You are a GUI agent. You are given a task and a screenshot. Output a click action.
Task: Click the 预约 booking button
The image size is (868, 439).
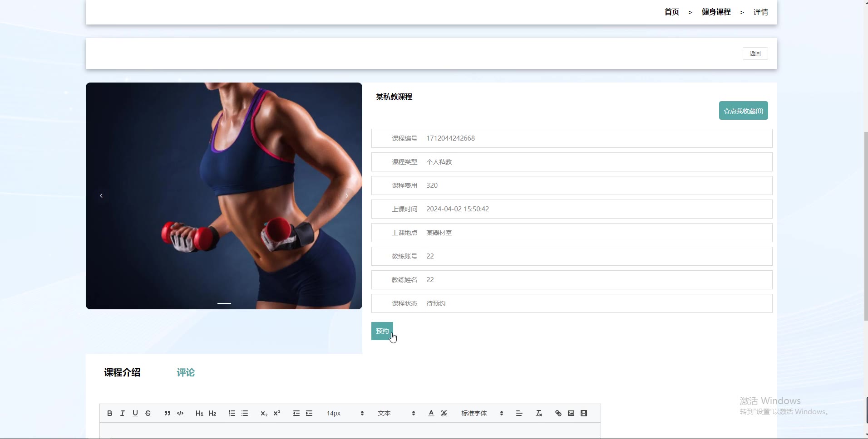382,331
